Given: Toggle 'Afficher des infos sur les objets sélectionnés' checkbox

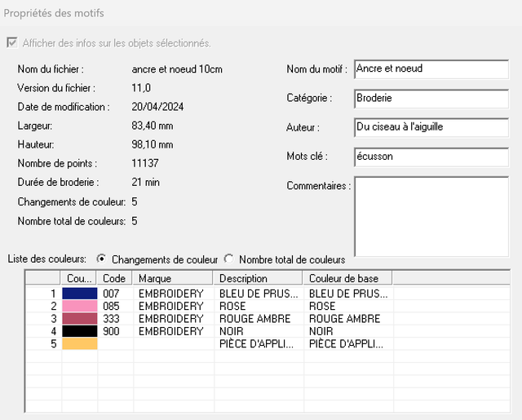Looking at the screenshot, I should (x=12, y=43).
